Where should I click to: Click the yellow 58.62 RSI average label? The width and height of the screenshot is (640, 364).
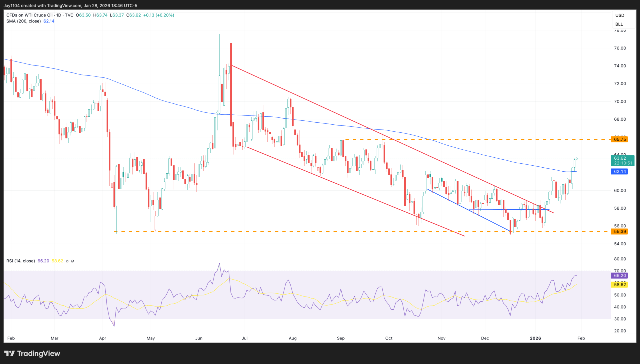[x=619, y=285]
